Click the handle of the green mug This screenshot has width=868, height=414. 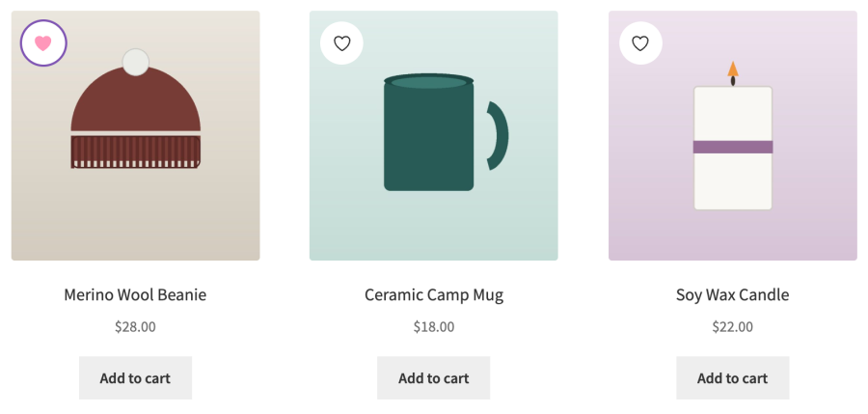click(x=499, y=136)
